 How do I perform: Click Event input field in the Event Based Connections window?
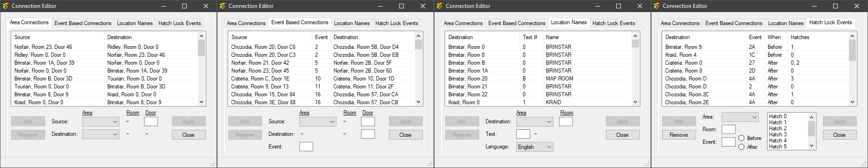pyautogui.click(x=306, y=147)
